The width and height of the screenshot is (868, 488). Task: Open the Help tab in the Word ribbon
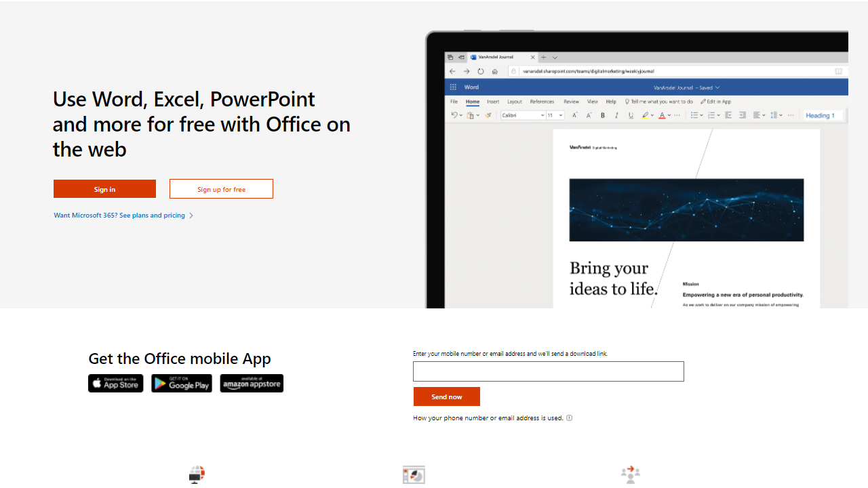point(611,102)
